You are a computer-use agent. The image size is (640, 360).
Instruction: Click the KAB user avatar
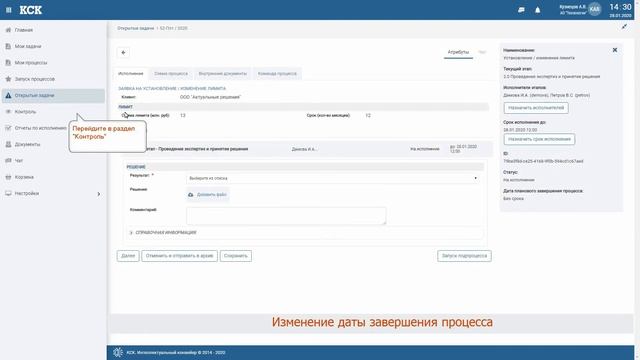tap(595, 9)
